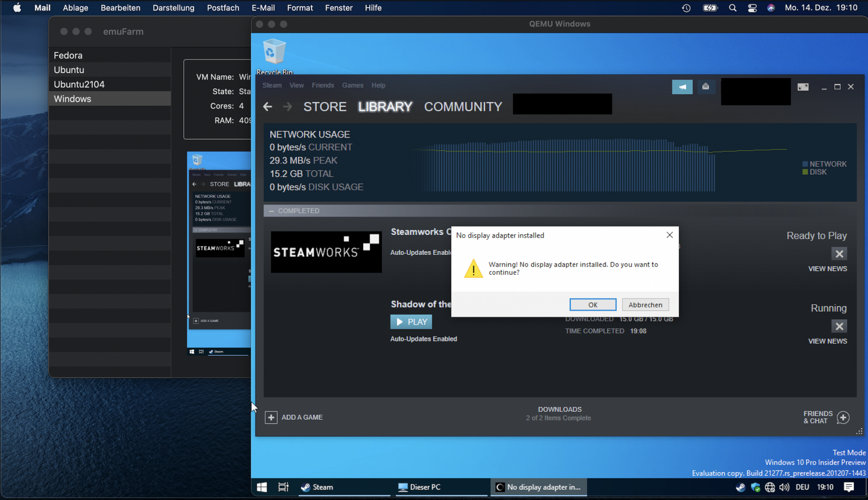
Task: Open the Games menu in Steam
Action: (x=352, y=86)
